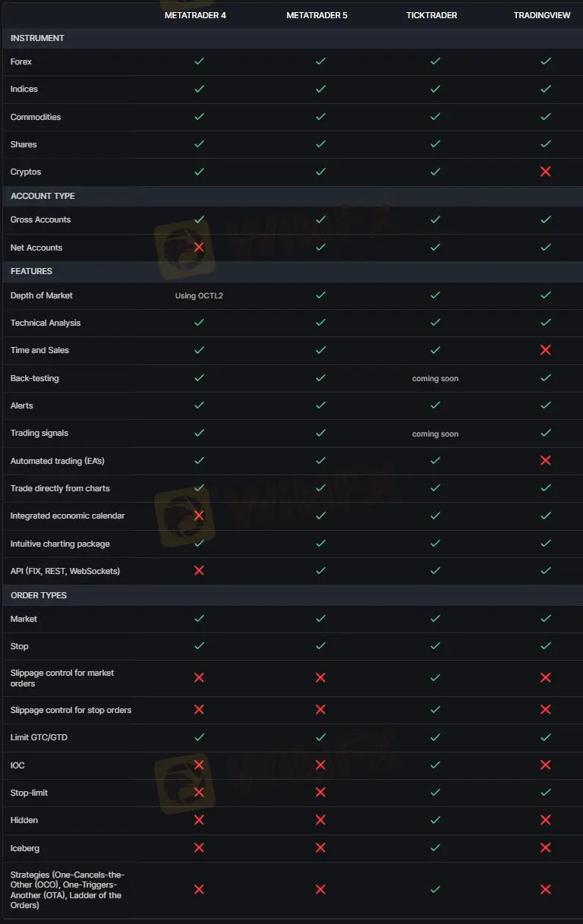Click the ACCOUNT TYPE section header
The height and width of the screenshot is (924, 583).
[43, 196]
